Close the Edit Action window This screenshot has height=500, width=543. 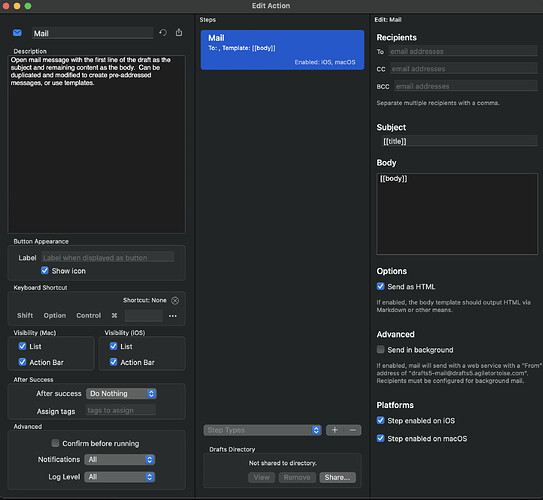pyautogui.click(x=6, y=6)
